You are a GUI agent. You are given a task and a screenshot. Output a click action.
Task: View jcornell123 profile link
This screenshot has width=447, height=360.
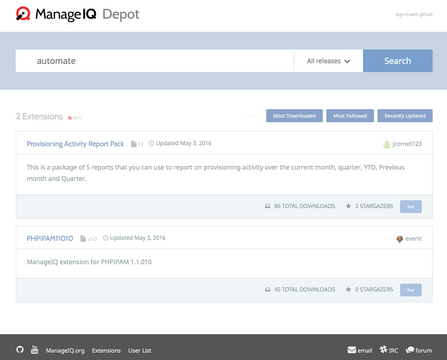407,144
